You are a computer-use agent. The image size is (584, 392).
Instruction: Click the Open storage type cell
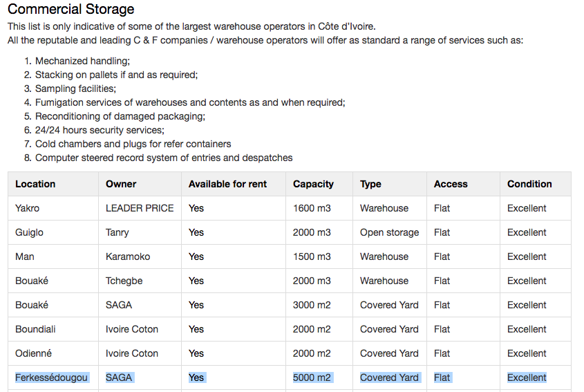click(389, 232)
